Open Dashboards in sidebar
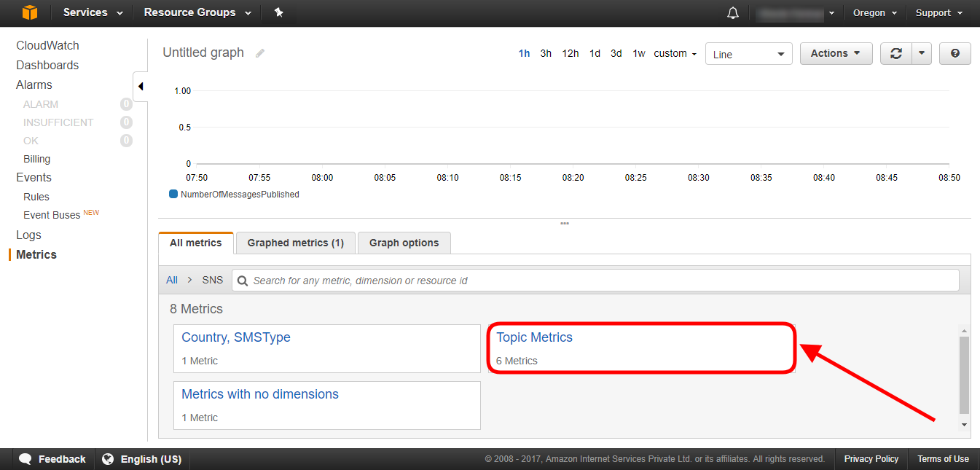The height and width of the screenshot is (470, 980). click(x=47, y=65)
